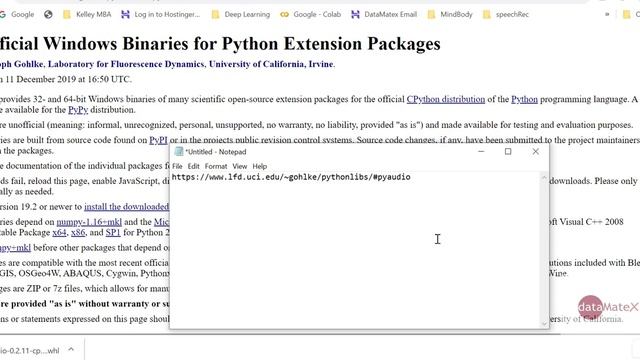The height and width of the screenshot is (360, 640).
Task: Minimize the Notepad window
Action: click(x=481, y=151)
